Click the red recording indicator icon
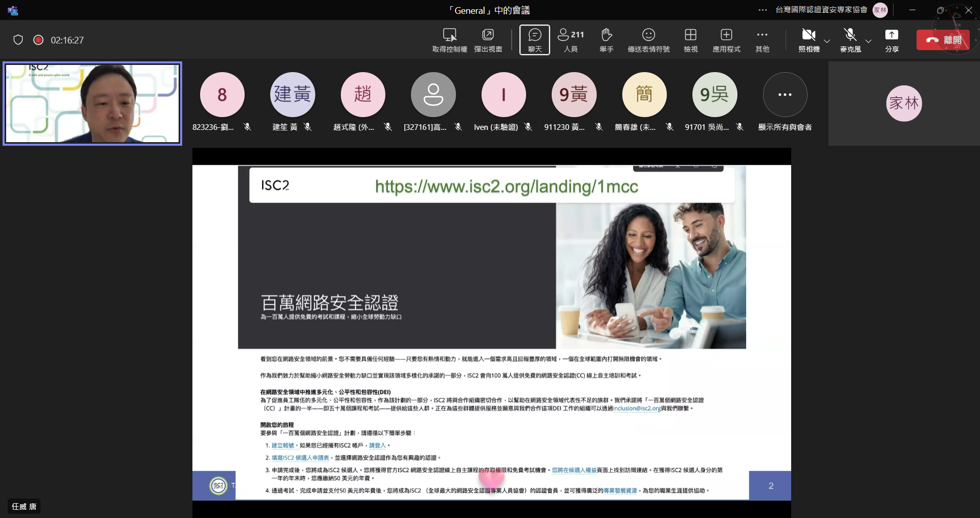The height and width of the screenshot is (518, 980). pos(38,40)
